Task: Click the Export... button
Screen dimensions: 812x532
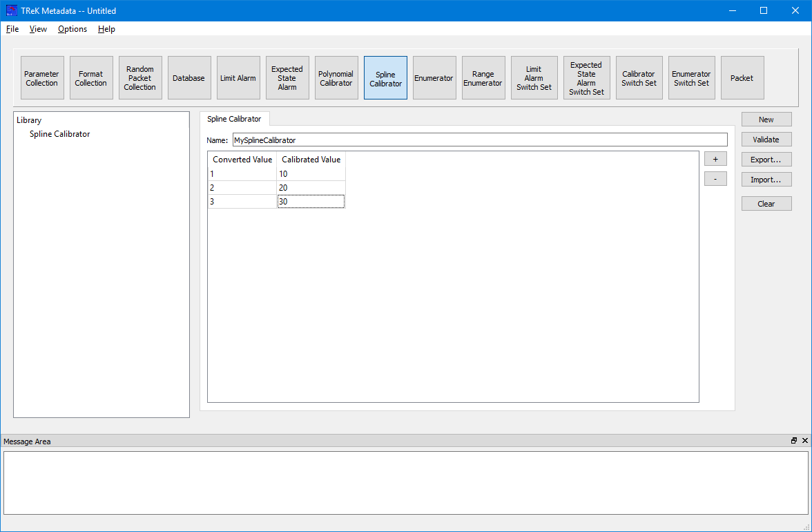Action: click(x=766, y=160)
